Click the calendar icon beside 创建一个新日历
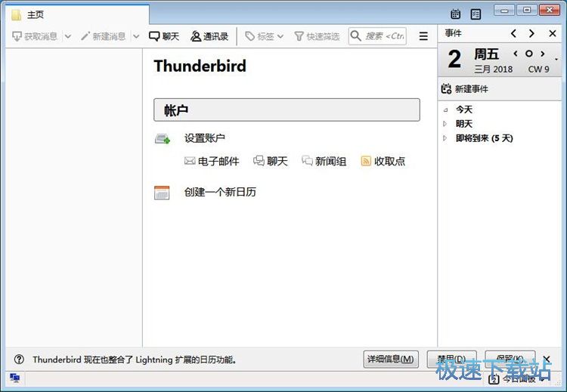This screenshot has width=567, height=392. [162, 193]
